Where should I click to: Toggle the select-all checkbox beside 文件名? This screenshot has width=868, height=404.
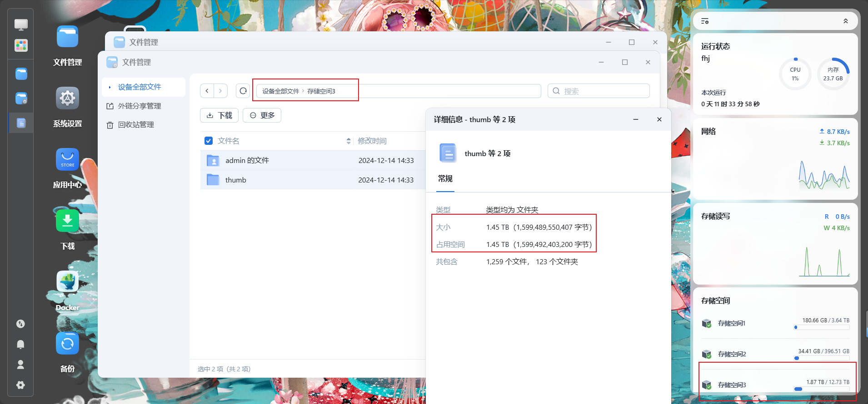pos(209,141)
